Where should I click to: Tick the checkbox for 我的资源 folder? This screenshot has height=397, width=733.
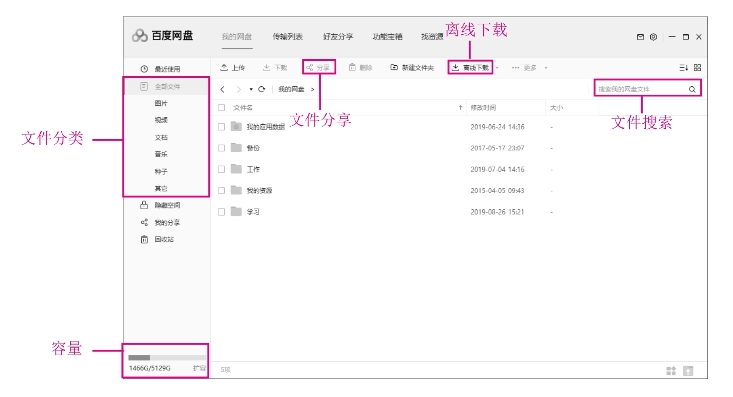pos(222,190)
